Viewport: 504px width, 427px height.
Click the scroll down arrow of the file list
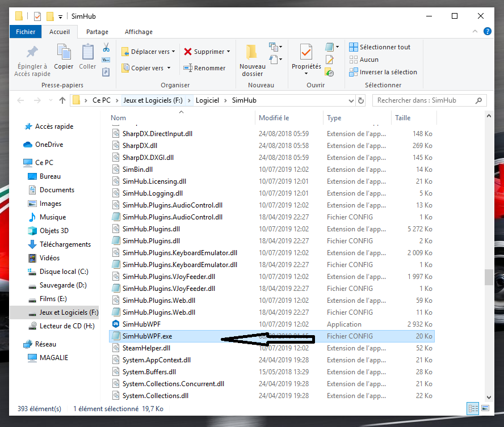pos(489,397)
